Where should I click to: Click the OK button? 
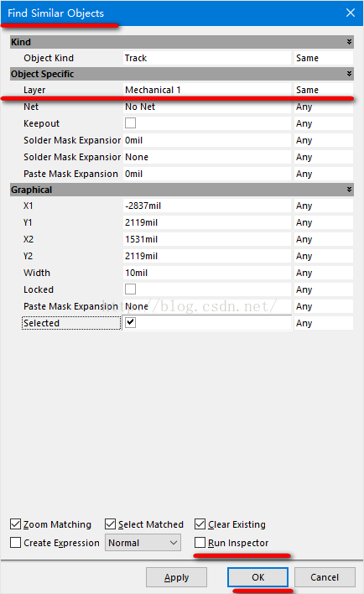point(258,577)
